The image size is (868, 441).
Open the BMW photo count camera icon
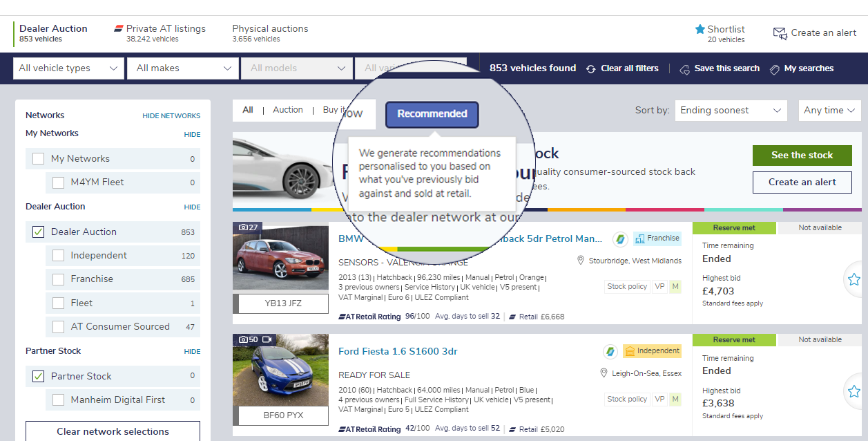pyautogui.click(x=243, y=227)
